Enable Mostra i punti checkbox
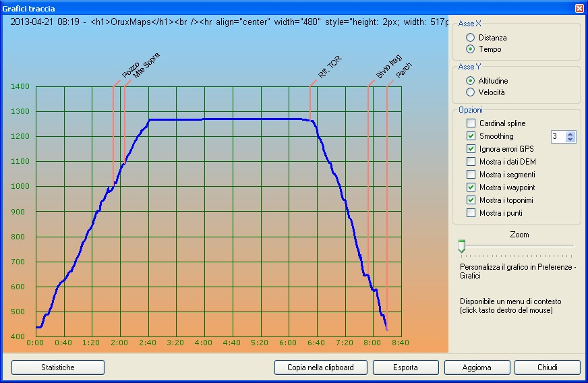 click(x=471, y=213)
